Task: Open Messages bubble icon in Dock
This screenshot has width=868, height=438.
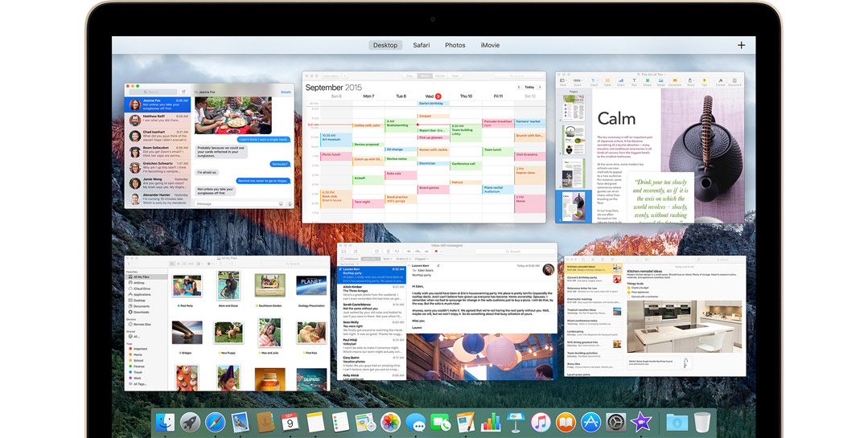Action: 416,423
